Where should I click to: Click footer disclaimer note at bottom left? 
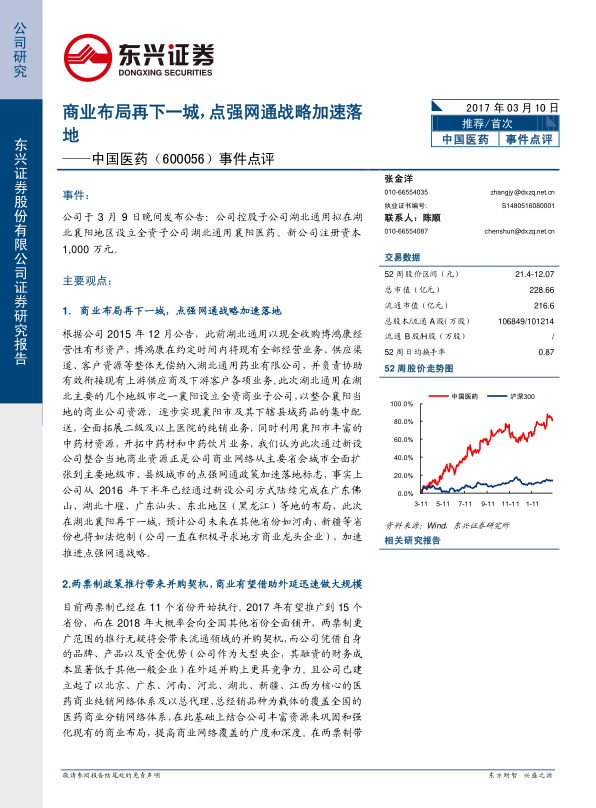coord(111,775)
